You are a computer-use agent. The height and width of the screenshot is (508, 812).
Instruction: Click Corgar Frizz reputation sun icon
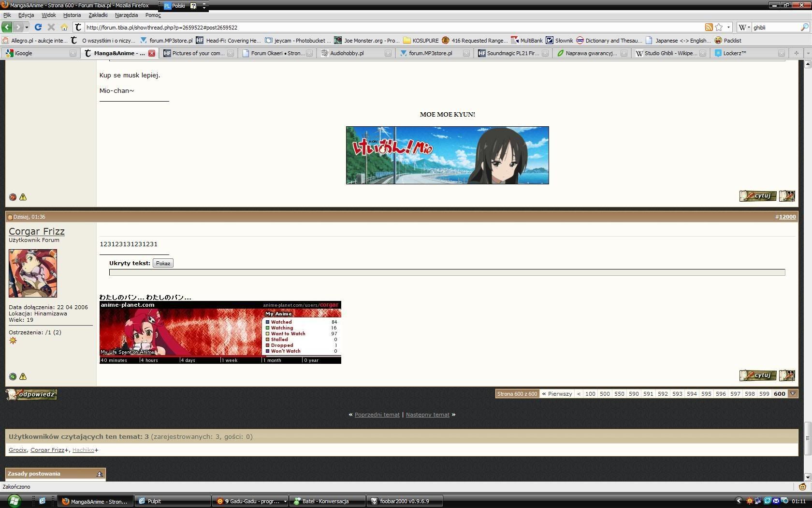tap(13, 341)
